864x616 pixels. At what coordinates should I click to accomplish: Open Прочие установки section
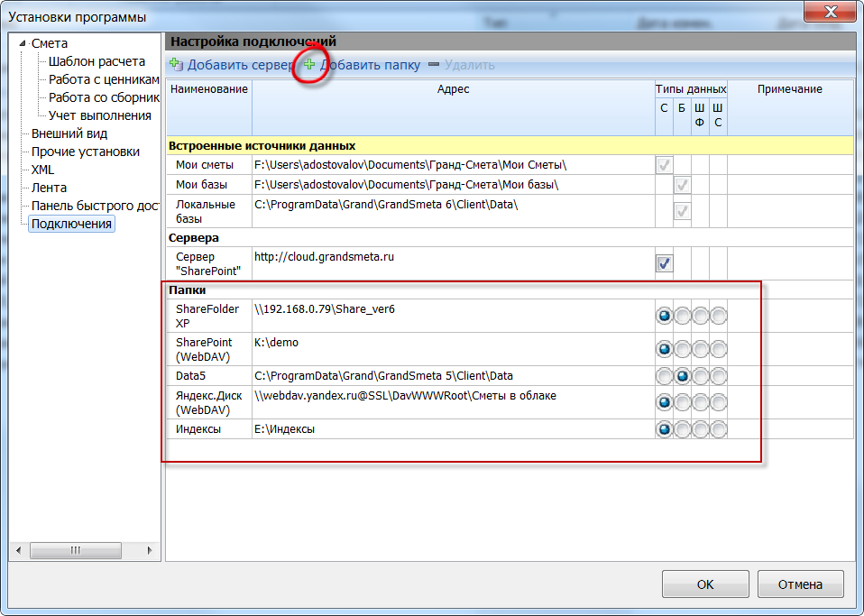pyautogui.click(x=86, y=152)
